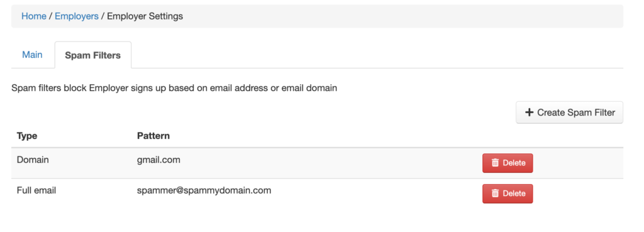Click the slash separator after Home breadcrumb
The image size is (644, 232).
pyautogui.click(x=50, y=16)
